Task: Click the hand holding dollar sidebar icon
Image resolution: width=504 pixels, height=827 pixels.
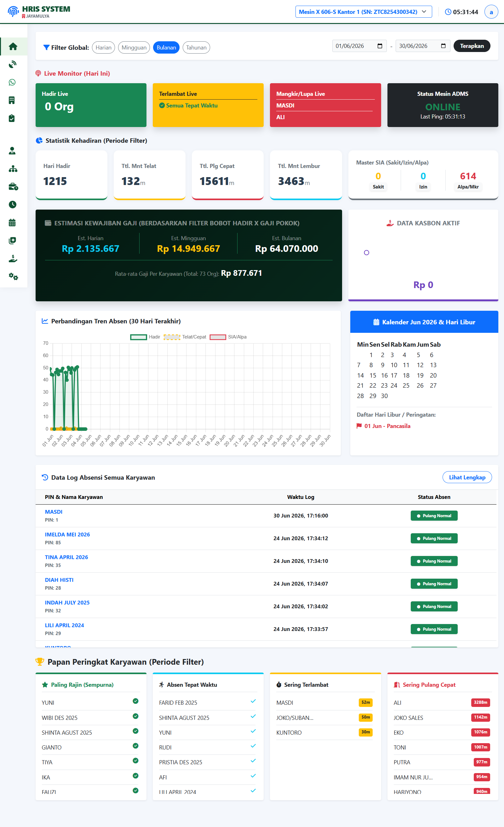Action: point(13,258)
